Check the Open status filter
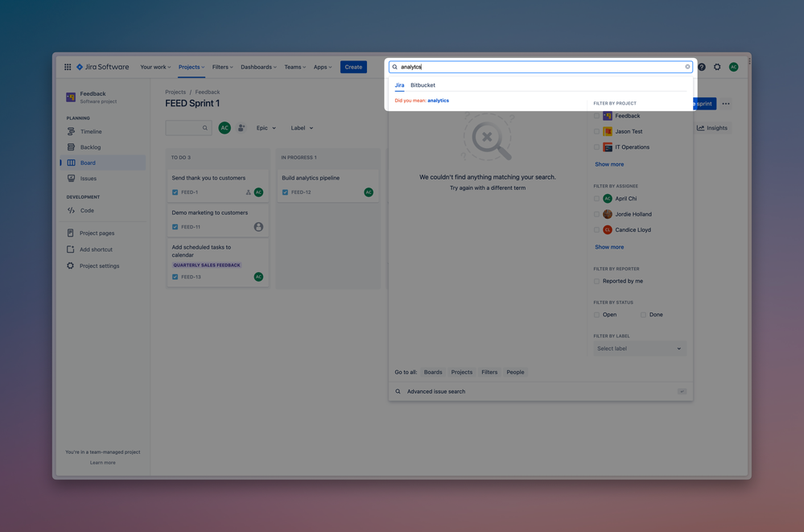The width and height of the screenshot is (804, 532). tap(596, 315)
